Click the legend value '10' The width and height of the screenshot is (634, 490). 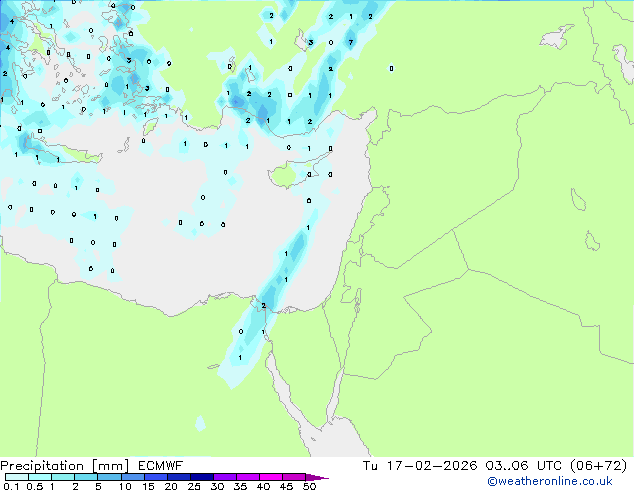125,486
